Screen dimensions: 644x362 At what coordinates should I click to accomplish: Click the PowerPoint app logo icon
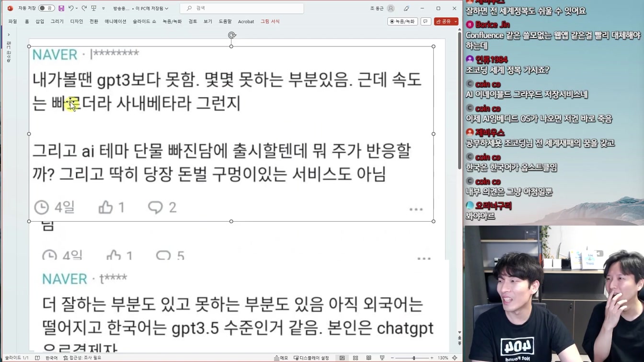pyautogui.click(x=10, y=8)
